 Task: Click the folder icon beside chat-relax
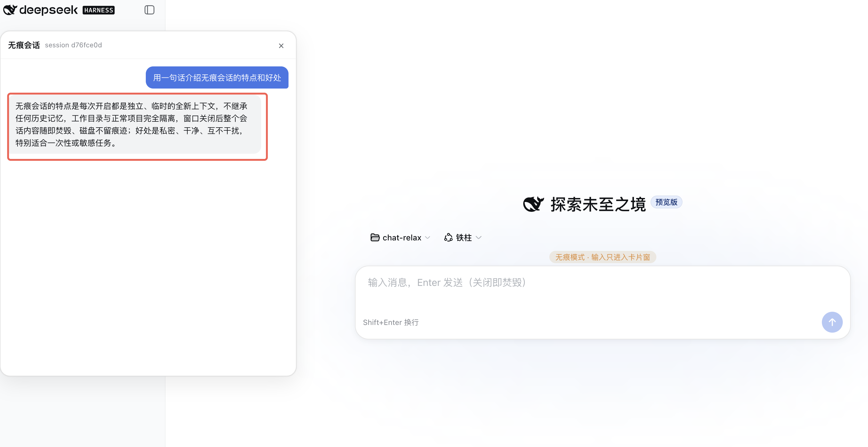[375, 237]
